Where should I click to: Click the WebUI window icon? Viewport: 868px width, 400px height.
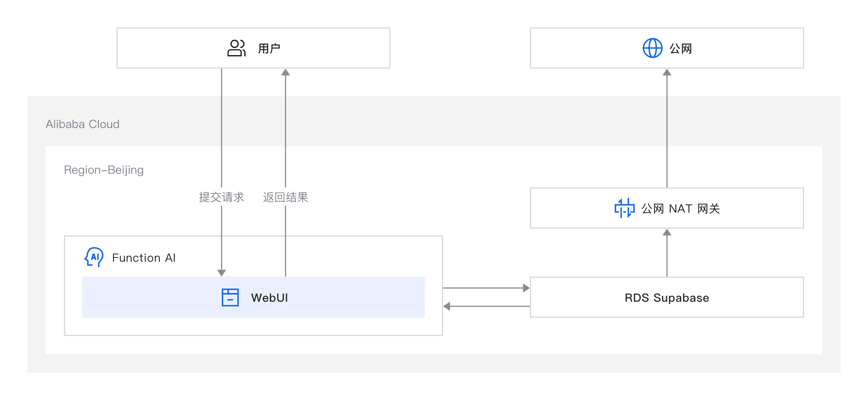[230, 297]
